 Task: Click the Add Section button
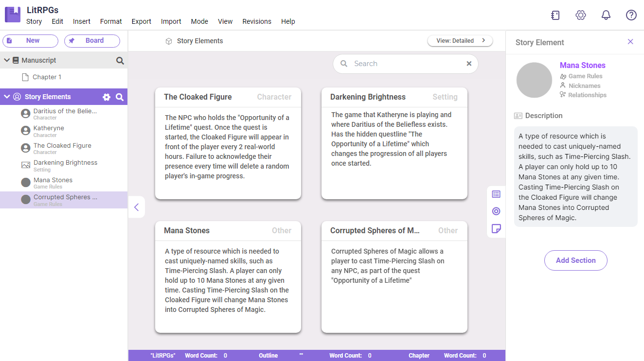tap(575, 260)
